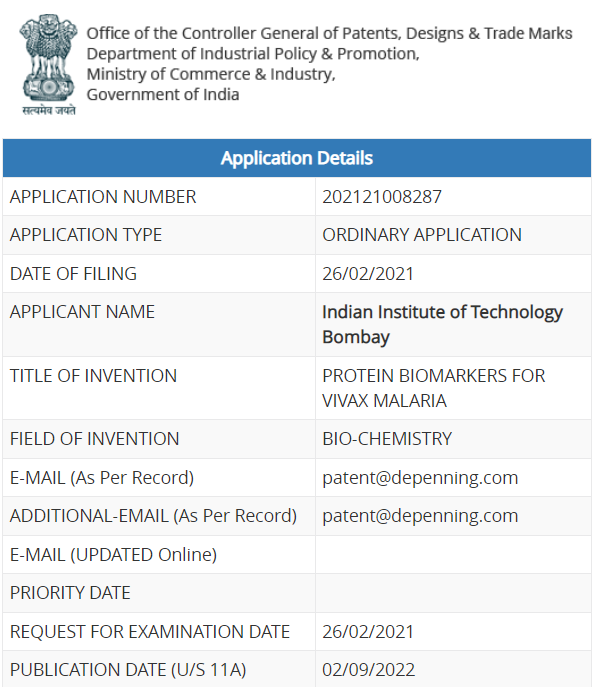Click applicant name Indian Institute of Technology Bombay
The width and height of the screenshot is (592, 687).
443,324
